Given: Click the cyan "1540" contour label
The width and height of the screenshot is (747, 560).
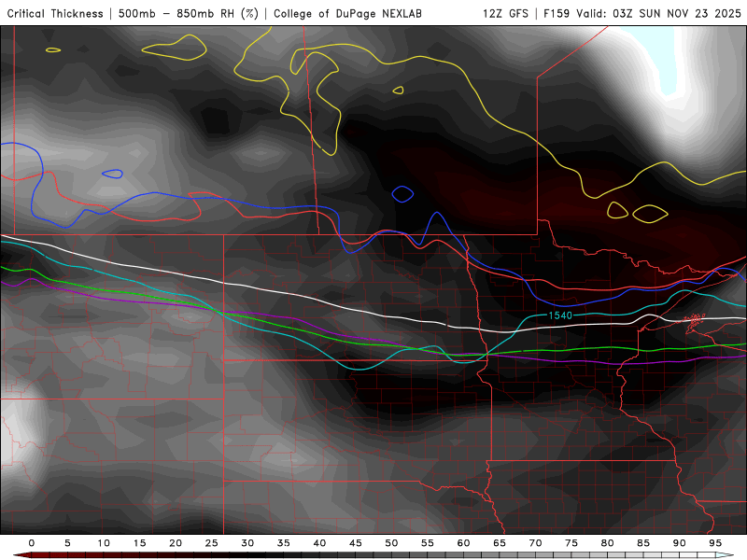Looking at the screenshot, I should click(x=560, y=315).
